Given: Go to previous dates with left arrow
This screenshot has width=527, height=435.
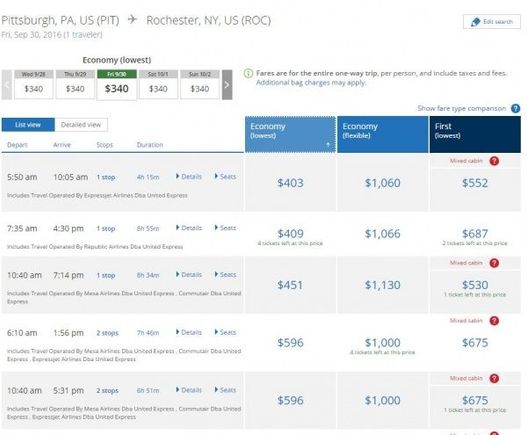Looking at the screenshot, I should (x=7, y=85).
